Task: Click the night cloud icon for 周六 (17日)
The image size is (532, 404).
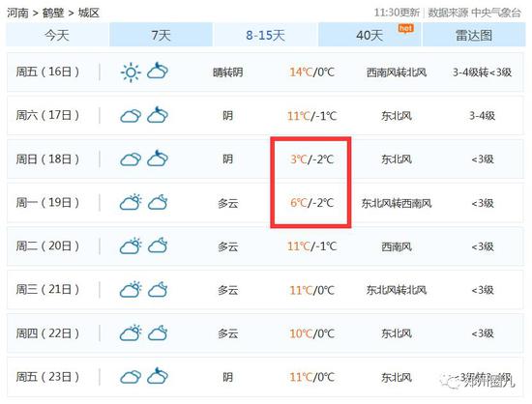Action: coord(158,115)
